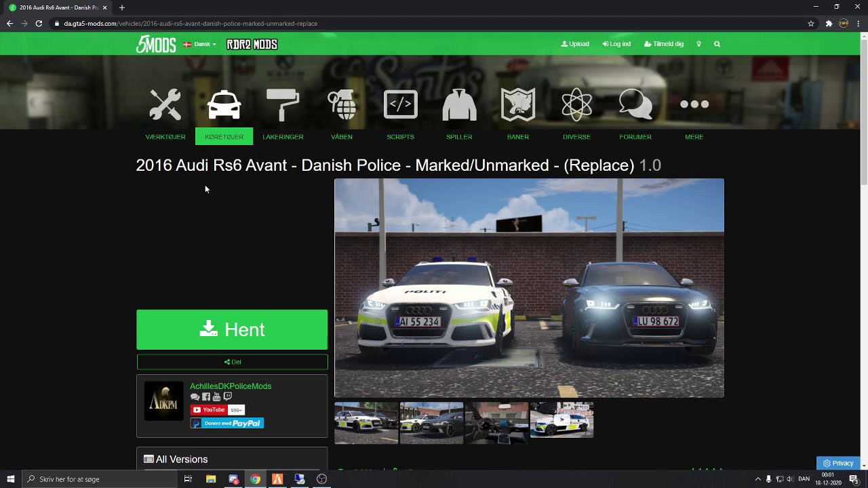The width and height of the screenshot is (868, 488).
Task: Open File Explorer from the taskbar
Action: 211,479
